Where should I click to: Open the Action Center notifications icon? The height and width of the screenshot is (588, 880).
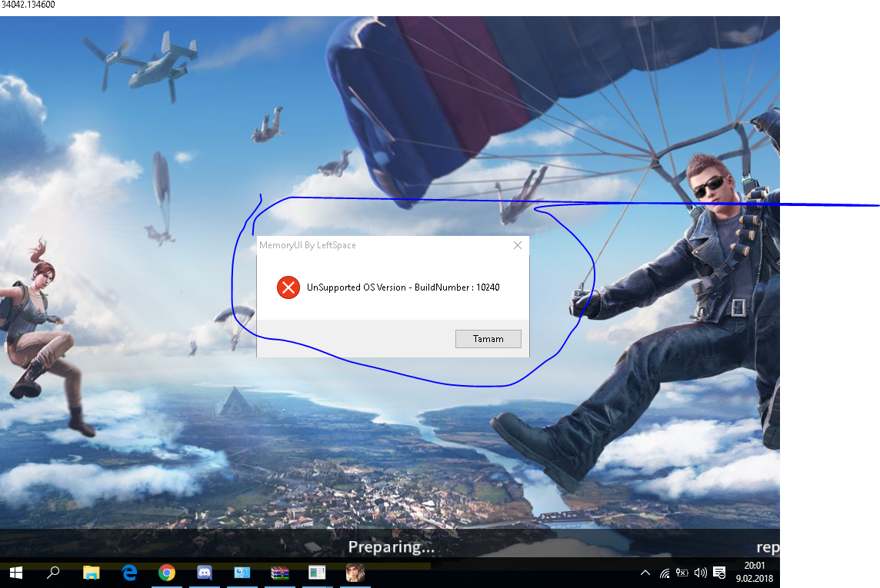(x=719, y=573)
